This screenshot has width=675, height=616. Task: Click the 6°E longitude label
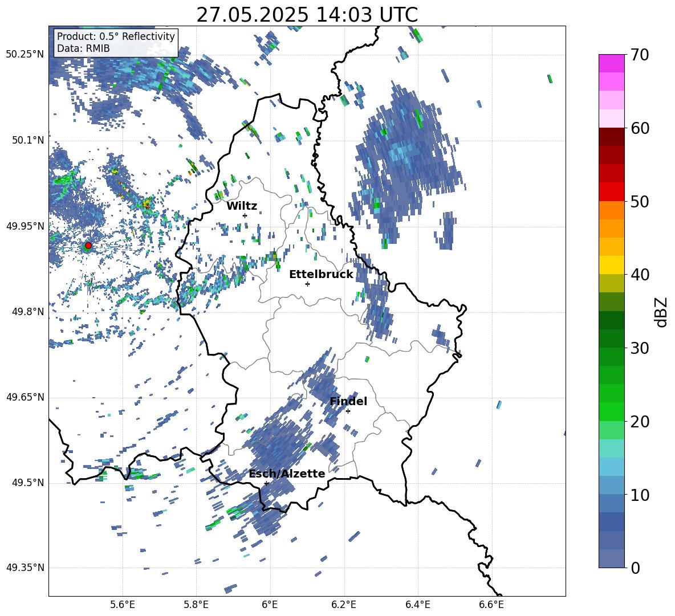click(270, 605)
